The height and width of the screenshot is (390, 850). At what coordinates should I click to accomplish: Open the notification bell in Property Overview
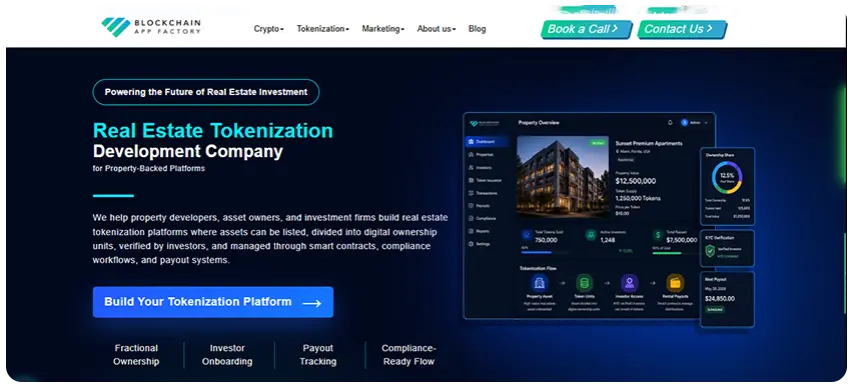point(670,123)
